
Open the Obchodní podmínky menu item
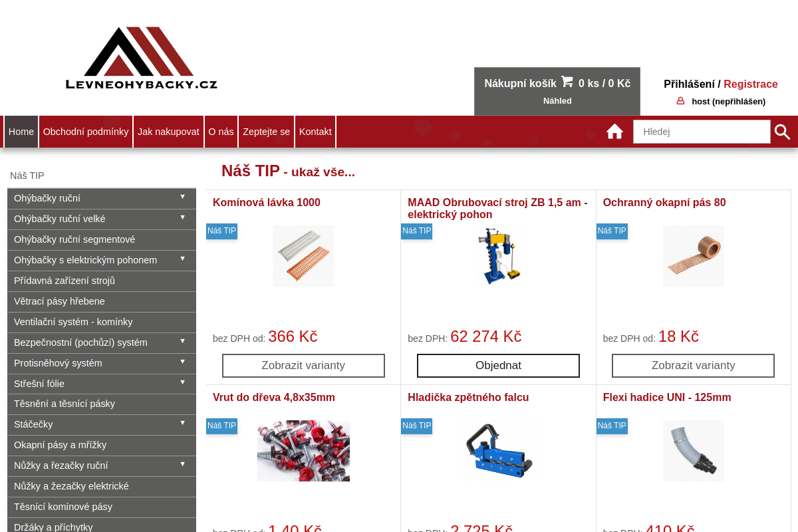tap(86, 132)
